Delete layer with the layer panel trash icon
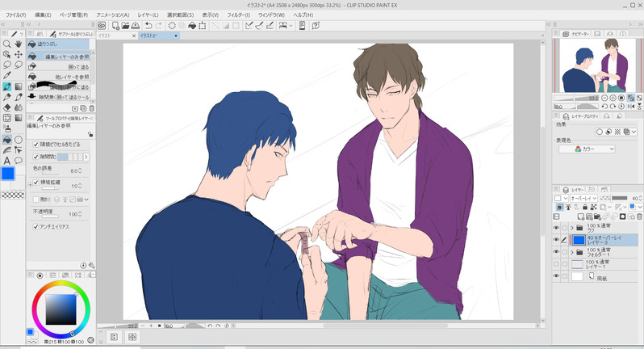 [639, 217]
